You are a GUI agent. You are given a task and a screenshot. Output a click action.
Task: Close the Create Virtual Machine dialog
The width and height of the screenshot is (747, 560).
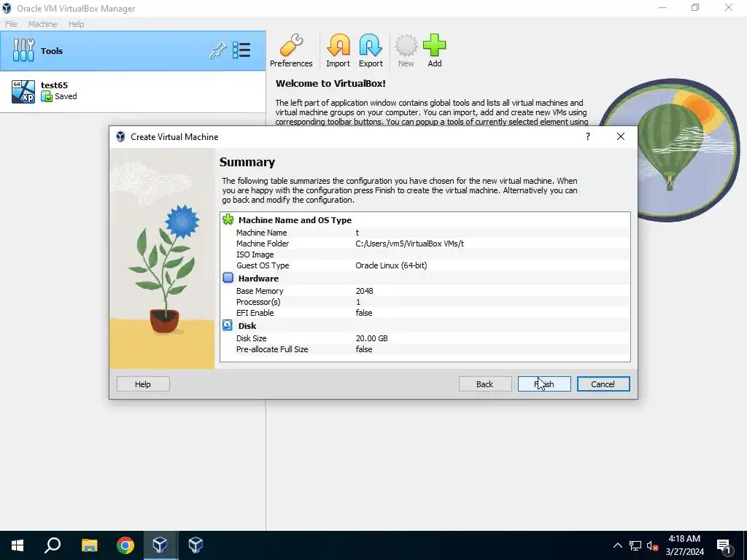[620, 136]
